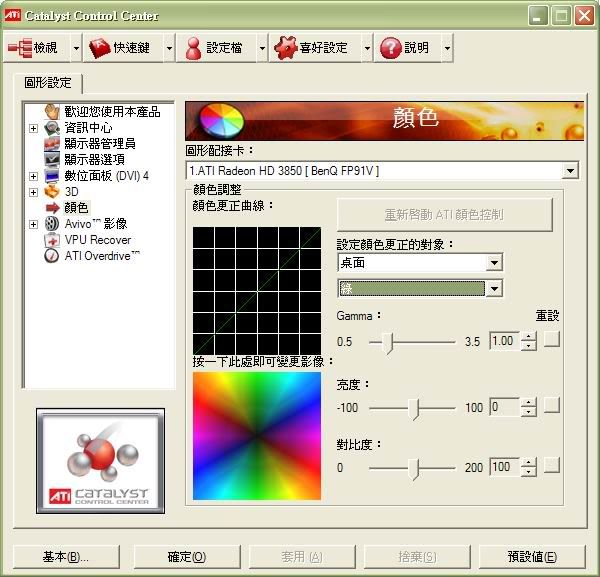Click the 亮度 brightness reset box

coord(551,406)
